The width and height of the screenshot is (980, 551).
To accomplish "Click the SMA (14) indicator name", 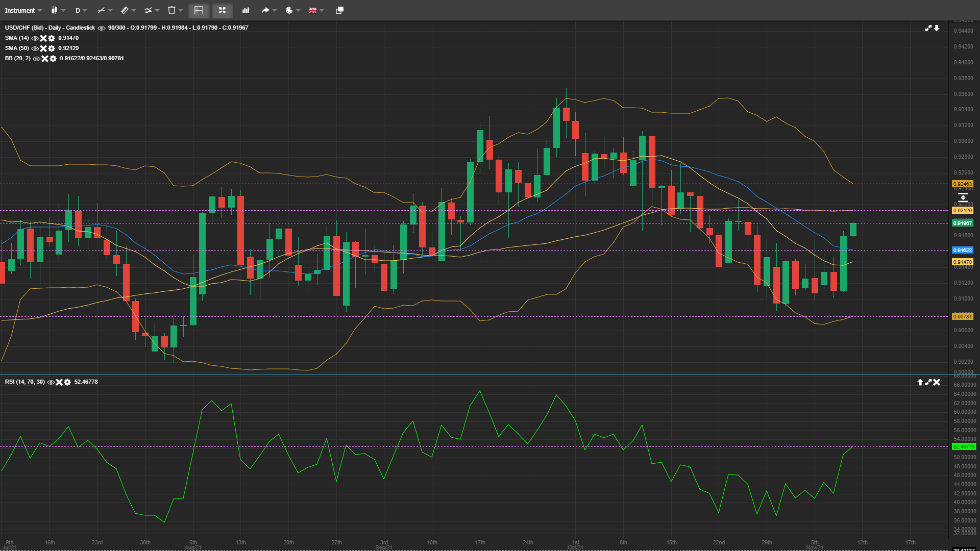I will (17, 38).
